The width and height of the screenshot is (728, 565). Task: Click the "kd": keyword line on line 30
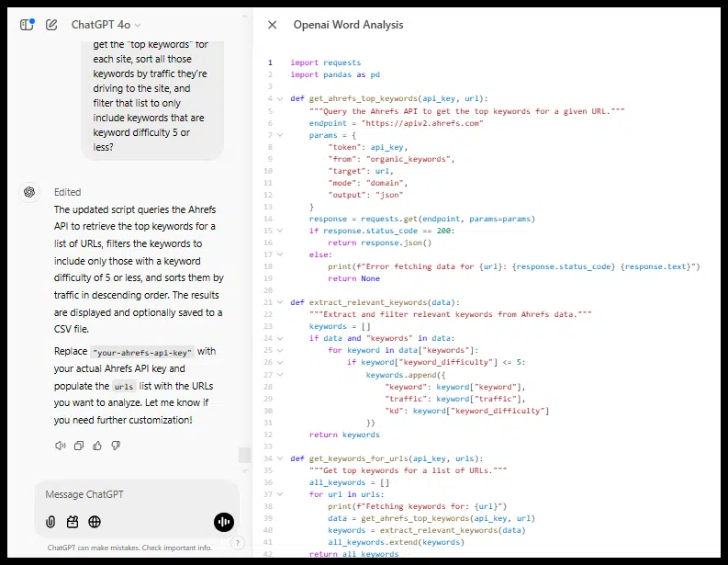[x=466, y=411]
